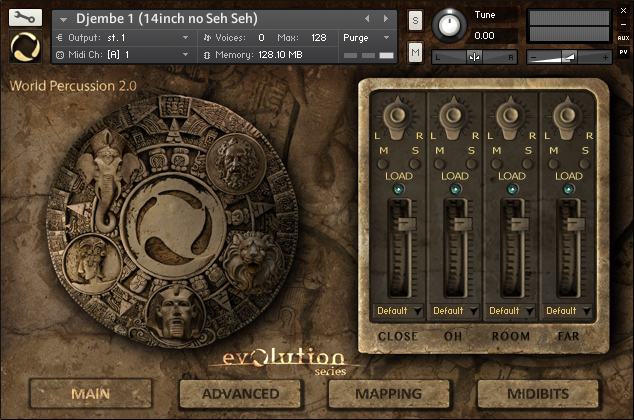Minimize the instrument with minus button
The image size is (634, 420).
click(623, 24)
